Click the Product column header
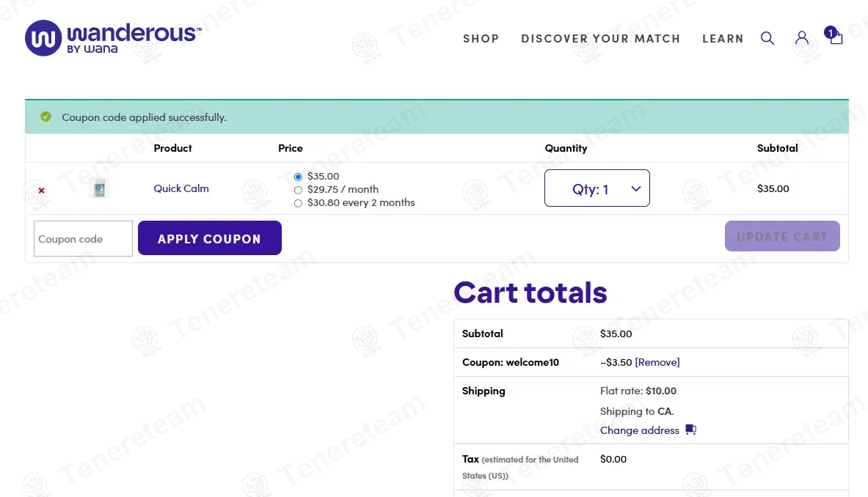868x497 pixels. pos(172,148)
